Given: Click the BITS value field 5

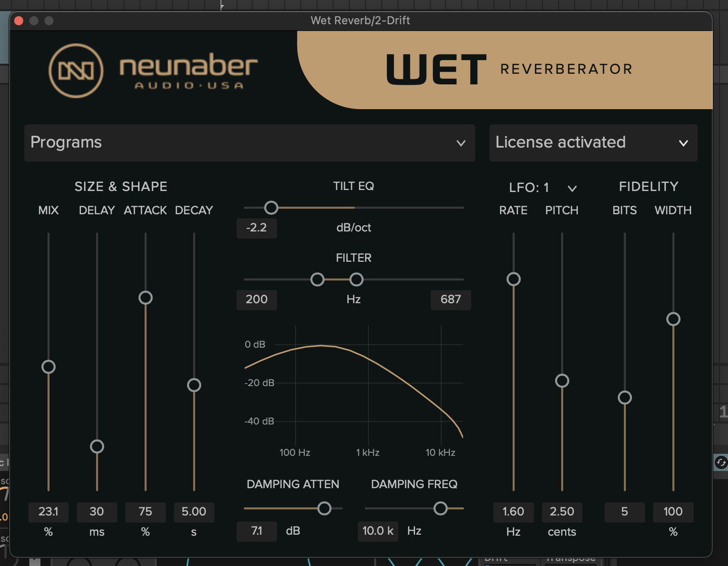Looking at the screenshot, I should pyautogui.click(x=625, y=512).
